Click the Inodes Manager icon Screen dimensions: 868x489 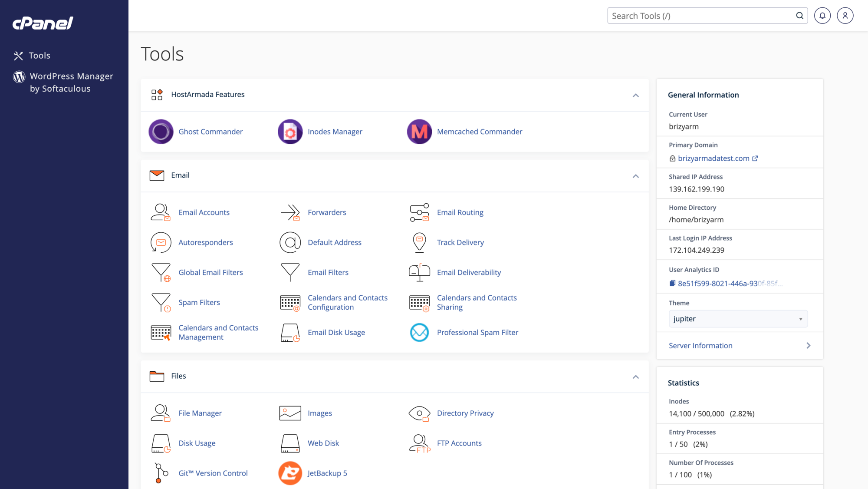click(x=290, y=132)
